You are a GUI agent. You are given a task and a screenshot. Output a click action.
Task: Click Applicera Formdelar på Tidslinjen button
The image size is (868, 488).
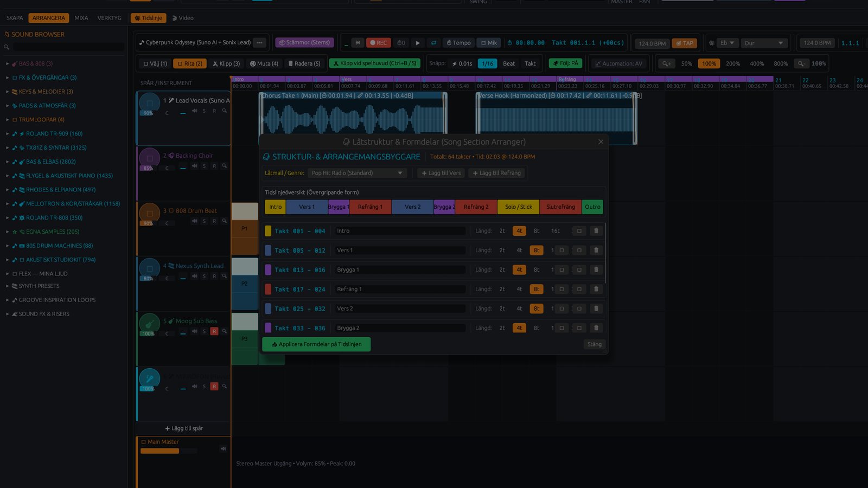pos(316,344)
